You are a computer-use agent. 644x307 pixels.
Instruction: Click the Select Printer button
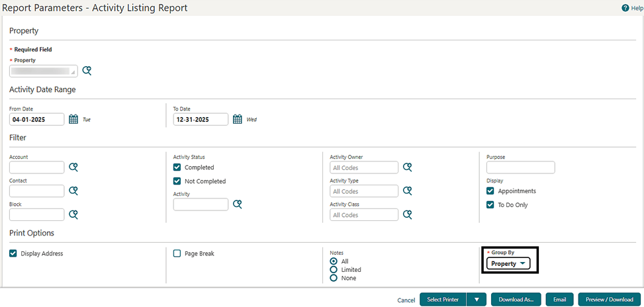click(443, 300)
